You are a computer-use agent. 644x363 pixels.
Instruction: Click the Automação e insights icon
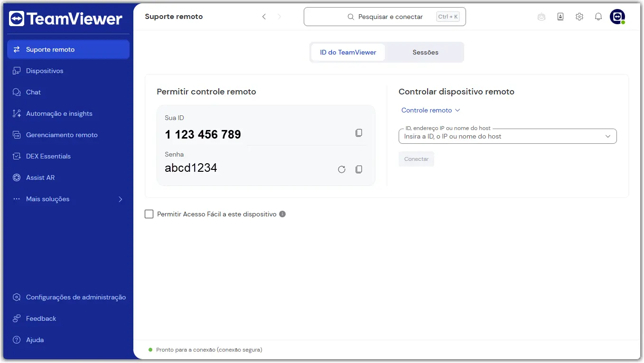coord(17,113)
